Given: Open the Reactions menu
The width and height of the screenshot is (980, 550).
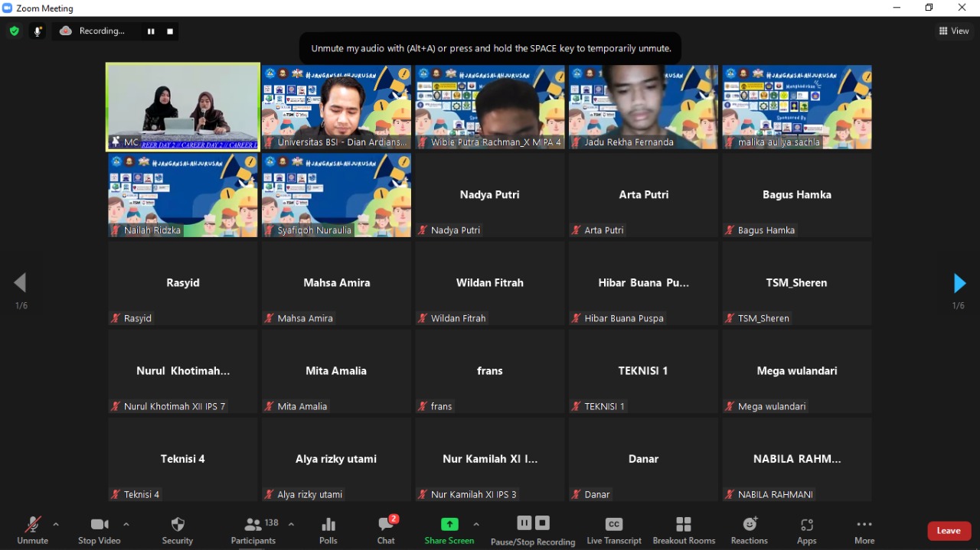Looking at the screenshot, I should [750, 530].
